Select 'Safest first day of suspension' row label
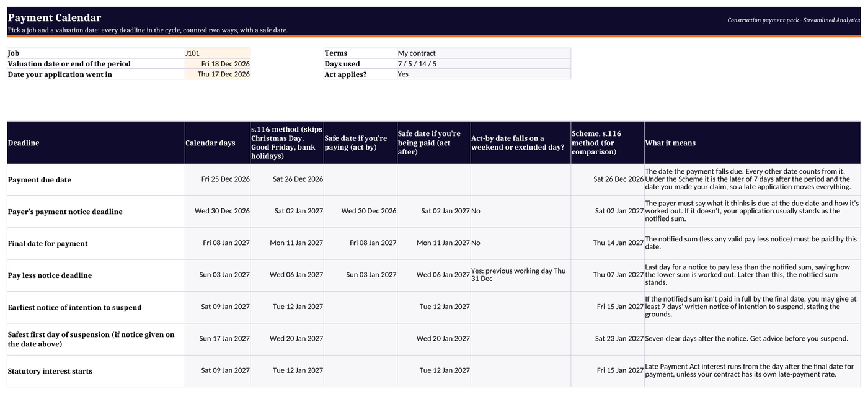This screenshot has width=868, height=394. [x=96, y=339]
